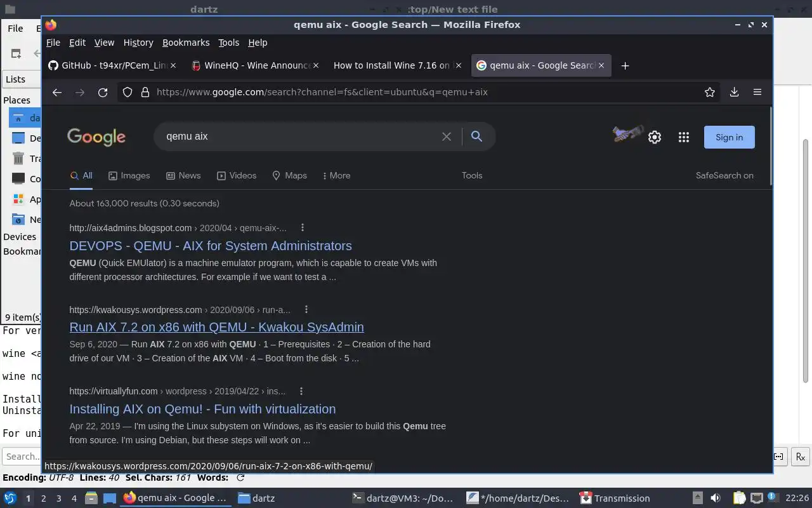Open the Firefox Tools menu in menu bar
The image size is (812, 508).
pyautogui.click(x=228, y=43)
